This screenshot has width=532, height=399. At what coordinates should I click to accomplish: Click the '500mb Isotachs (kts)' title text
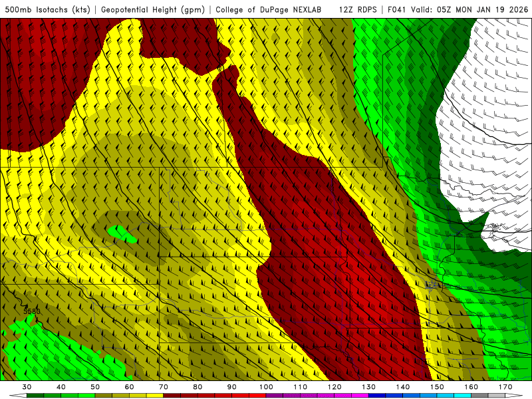tap(47, 10)
